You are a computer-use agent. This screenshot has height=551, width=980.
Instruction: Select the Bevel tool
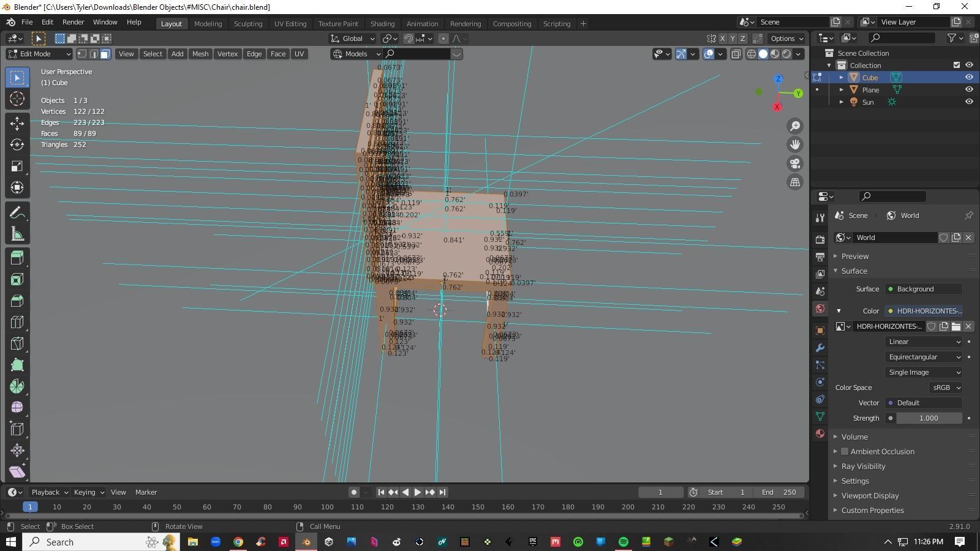click(x=17, y=301)
